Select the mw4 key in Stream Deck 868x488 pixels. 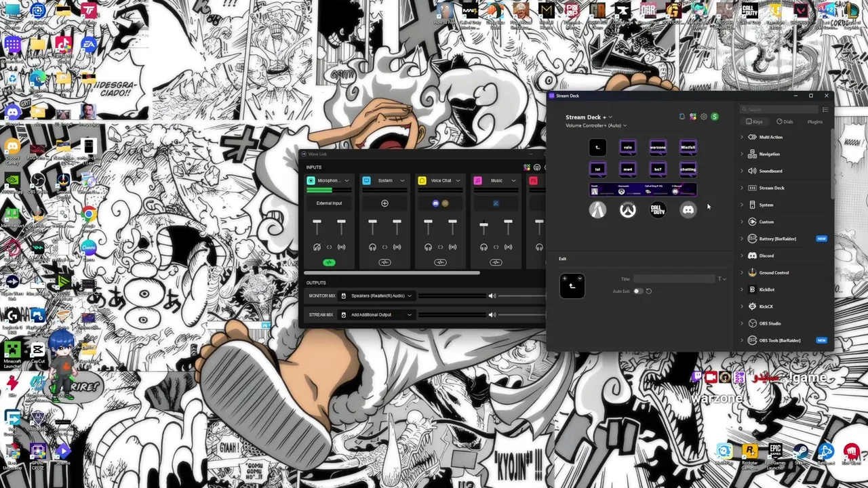[628, 169]
